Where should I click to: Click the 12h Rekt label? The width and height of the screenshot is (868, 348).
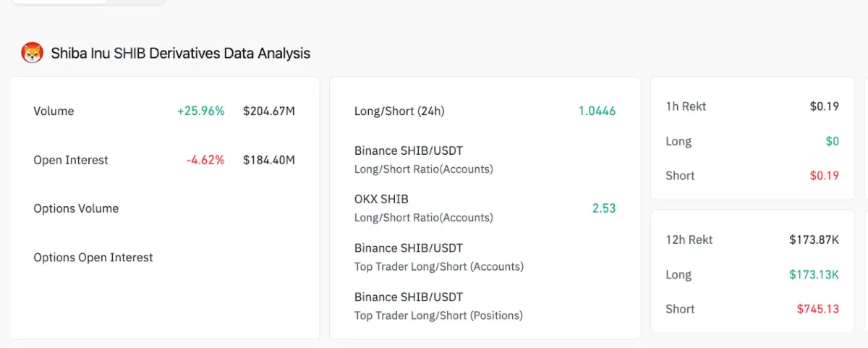click(x=689, y=239)
